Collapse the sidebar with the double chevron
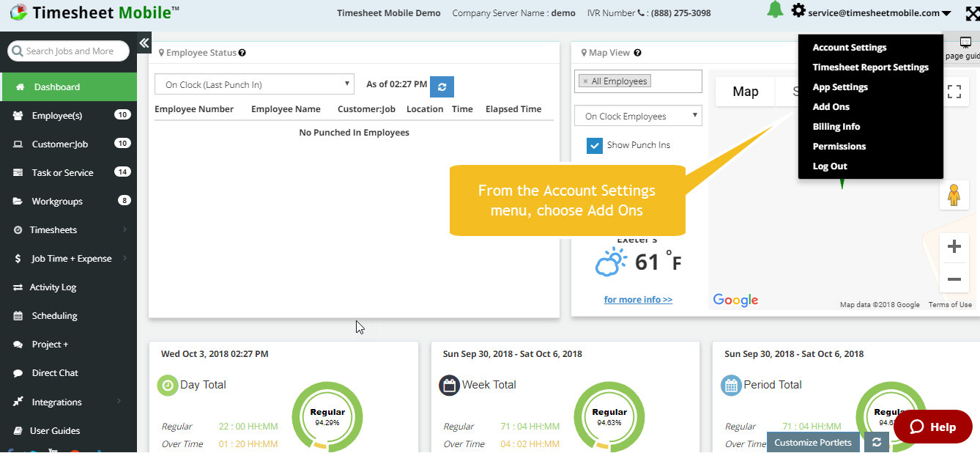This screenshot has height=453, width=980. tap(144, 43)
